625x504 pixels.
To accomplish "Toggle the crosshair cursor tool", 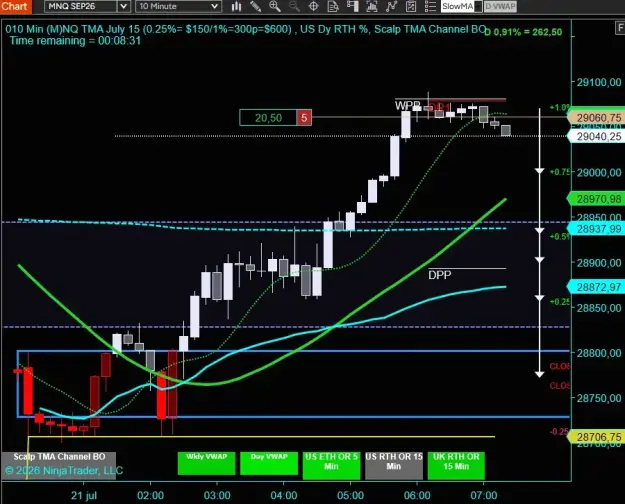I will pyautogui.click(x=314, y=6).
